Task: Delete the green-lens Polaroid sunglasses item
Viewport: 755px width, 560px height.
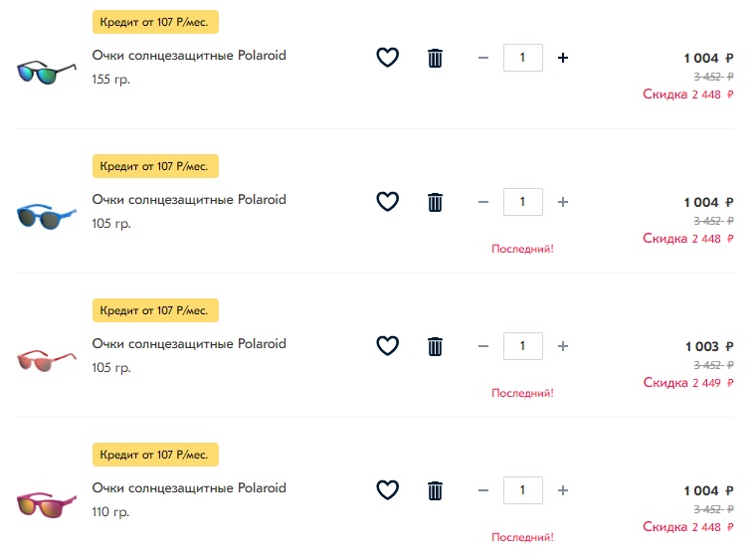Action: [435, 58]
